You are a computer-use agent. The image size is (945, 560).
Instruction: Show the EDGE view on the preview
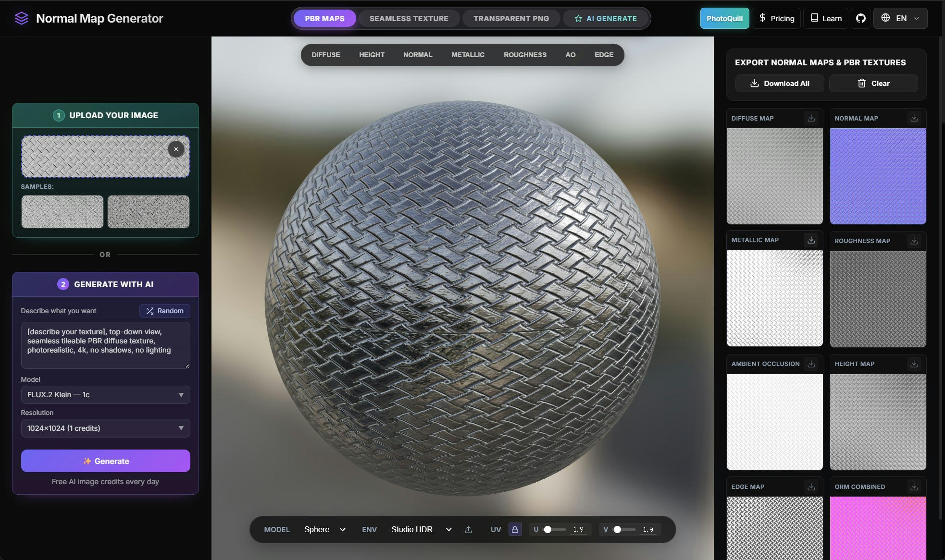coord(604,55)
